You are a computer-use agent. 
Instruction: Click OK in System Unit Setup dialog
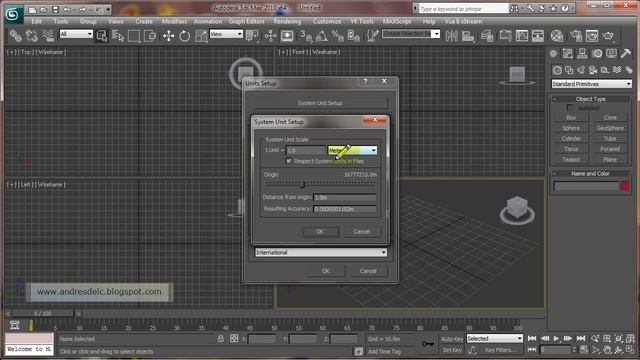[320, 231]
